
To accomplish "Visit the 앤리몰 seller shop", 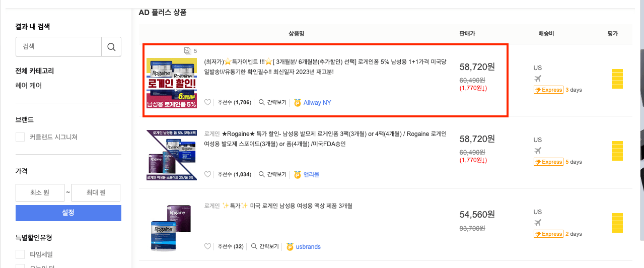I will pos(311,175).
